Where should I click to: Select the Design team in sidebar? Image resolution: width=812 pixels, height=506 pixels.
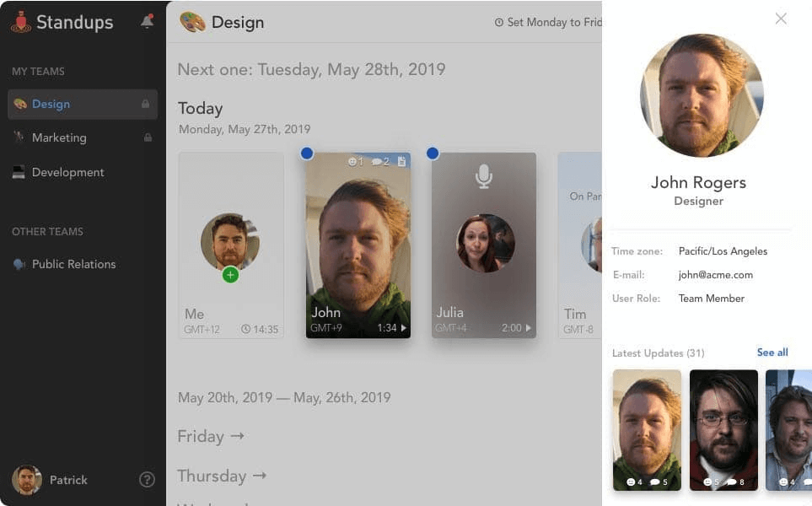(x=51, y=105)
